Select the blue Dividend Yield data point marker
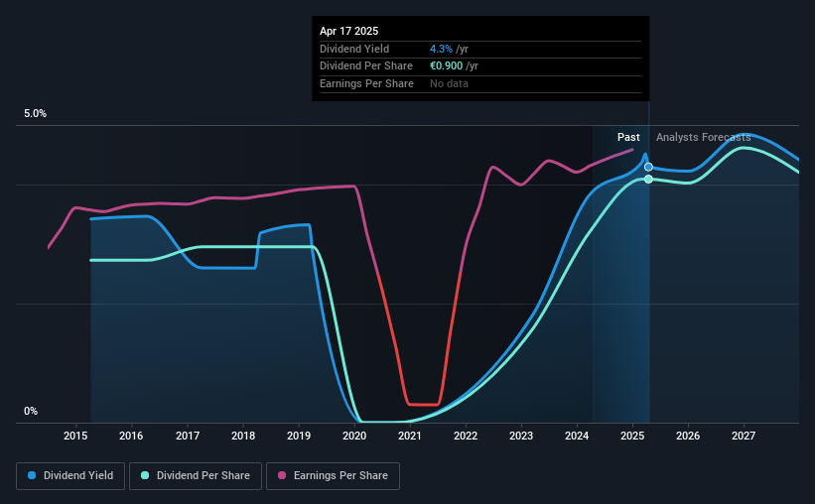815x504 pixels. pyautogui.click(x=648, y=167)
